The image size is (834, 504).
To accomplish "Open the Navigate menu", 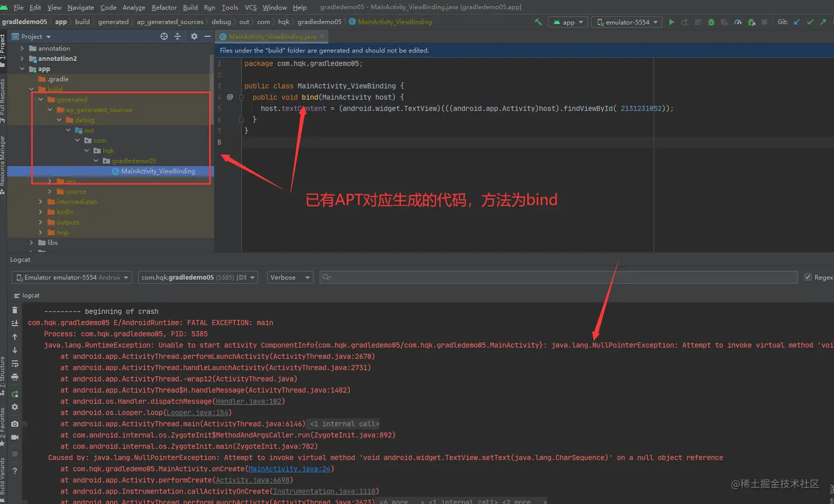I will point(81,7).
